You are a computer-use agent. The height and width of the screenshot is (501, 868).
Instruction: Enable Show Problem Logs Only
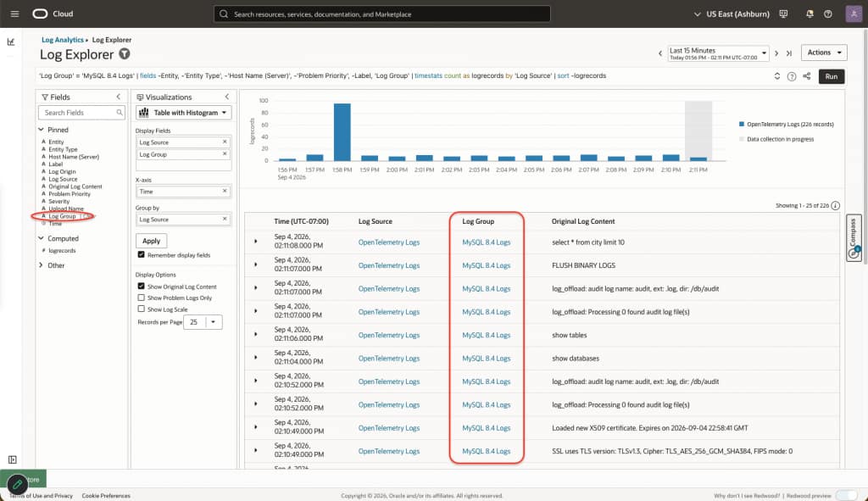click(142, 298)
